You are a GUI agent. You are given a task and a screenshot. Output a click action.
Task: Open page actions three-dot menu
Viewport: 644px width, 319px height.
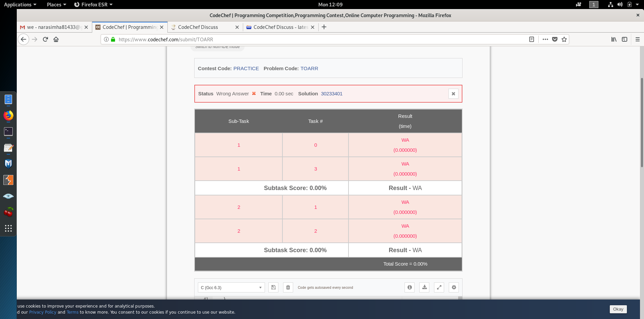[545, 39]
